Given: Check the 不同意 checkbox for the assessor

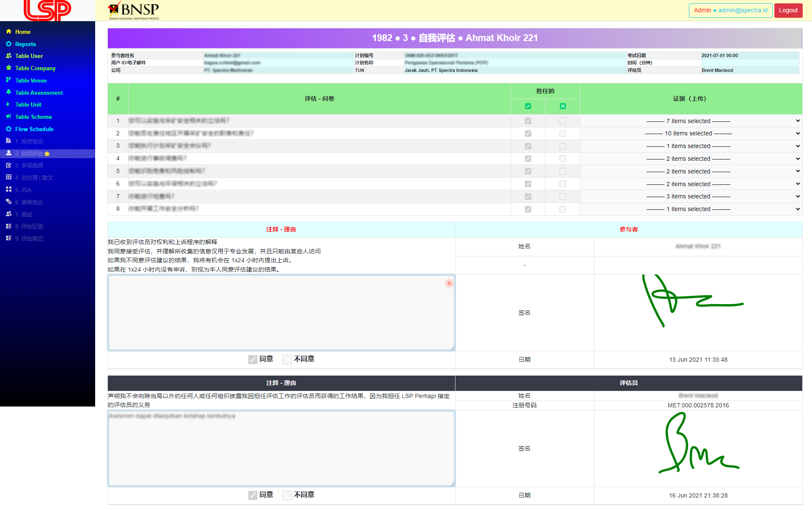Looking at the screenshot, I should 287,495.
